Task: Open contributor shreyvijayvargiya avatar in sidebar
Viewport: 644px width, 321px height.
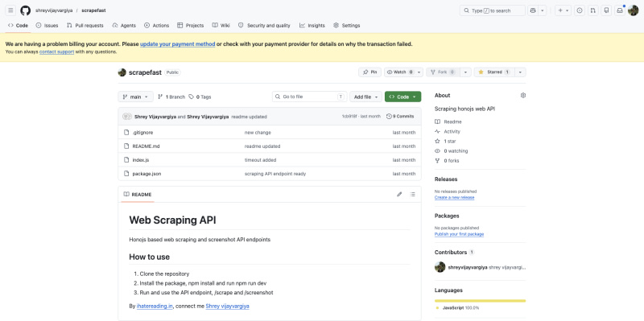Action: pos(440,267)
